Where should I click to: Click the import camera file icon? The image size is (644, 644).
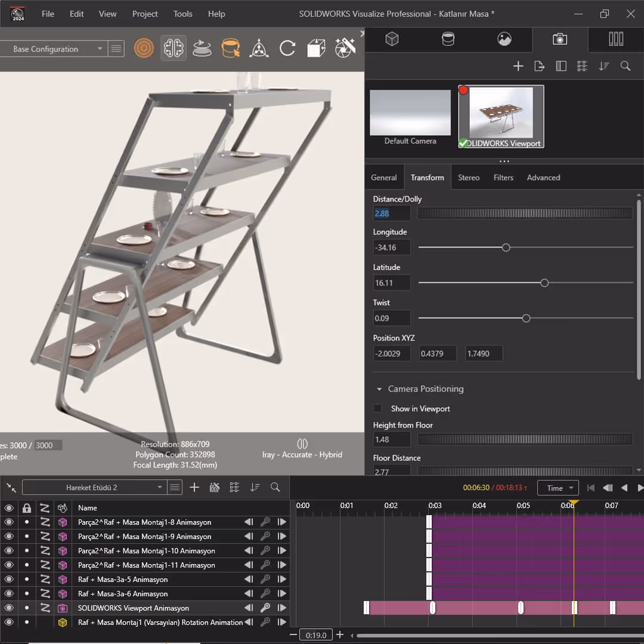point(539,66)
